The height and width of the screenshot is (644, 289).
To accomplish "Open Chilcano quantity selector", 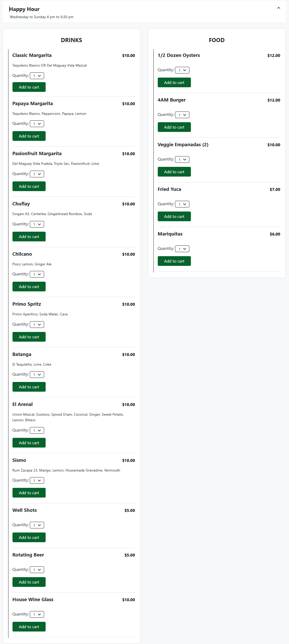I will tap(37, 274).
